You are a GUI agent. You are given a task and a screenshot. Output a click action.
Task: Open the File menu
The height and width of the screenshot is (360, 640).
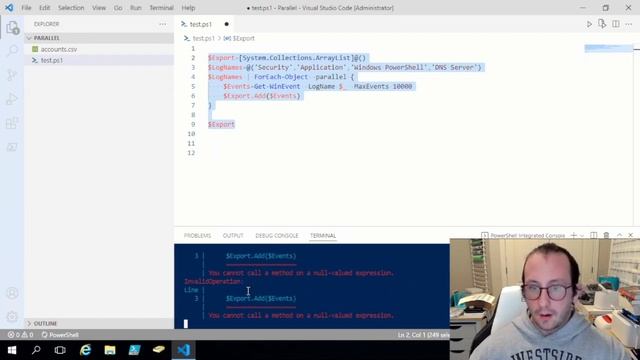pyautogui.click(x=26, y=8)
